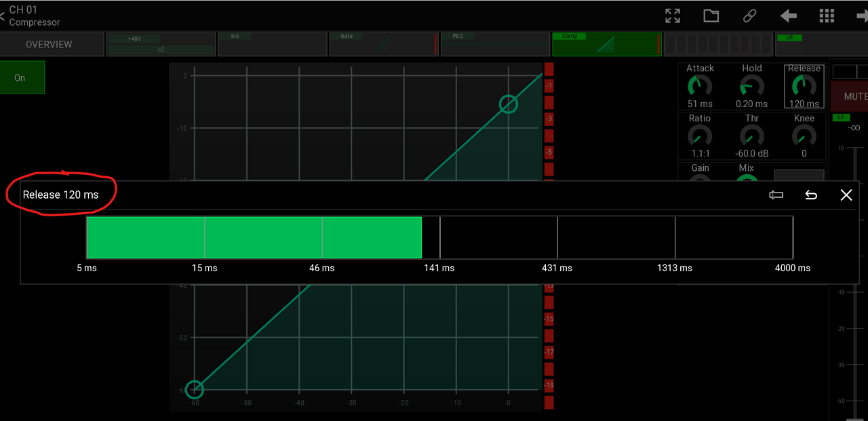Open the +48V LC preamp tab

(161, 44)
